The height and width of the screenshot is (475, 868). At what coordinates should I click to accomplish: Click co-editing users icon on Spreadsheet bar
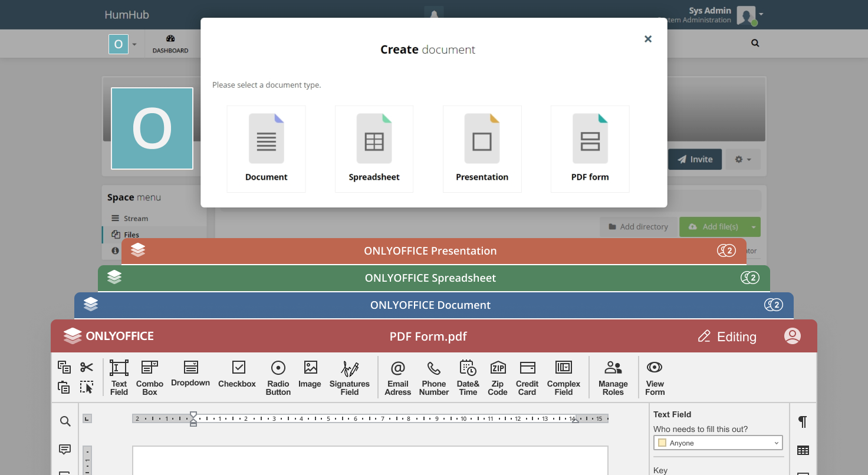(x=750, y=278)
